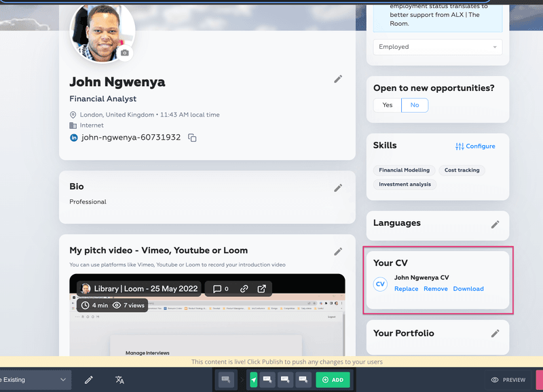The image size is (543, 392).
Task: Copy the LinkedIn profile handle
Action: [192, 138]
